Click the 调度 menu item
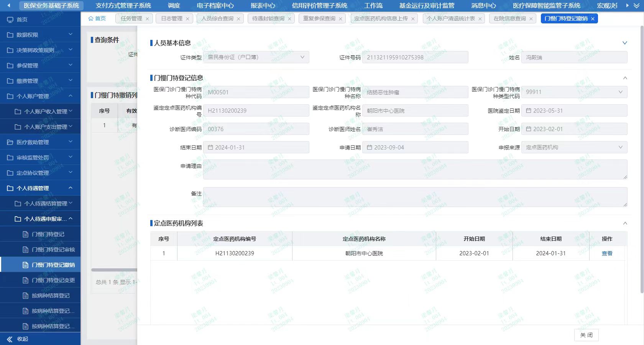Image resolution: width=644 pixels, height=345 pixels. coord(174,5)
